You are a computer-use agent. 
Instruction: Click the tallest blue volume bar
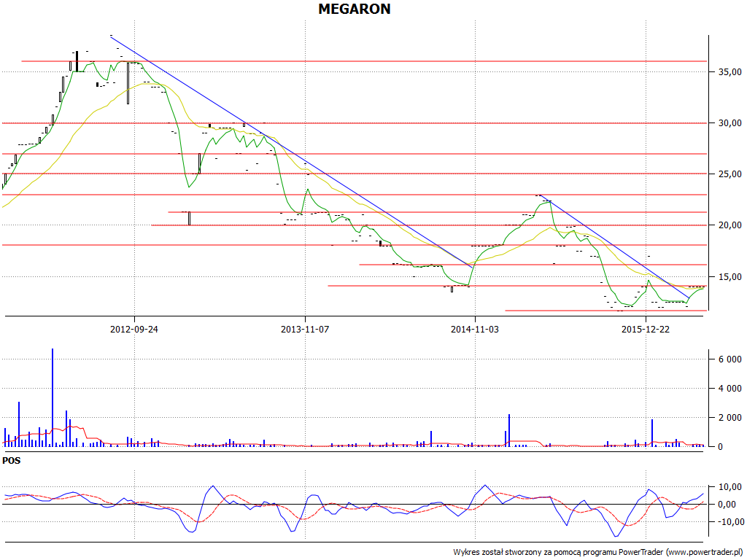coord(53,397)
